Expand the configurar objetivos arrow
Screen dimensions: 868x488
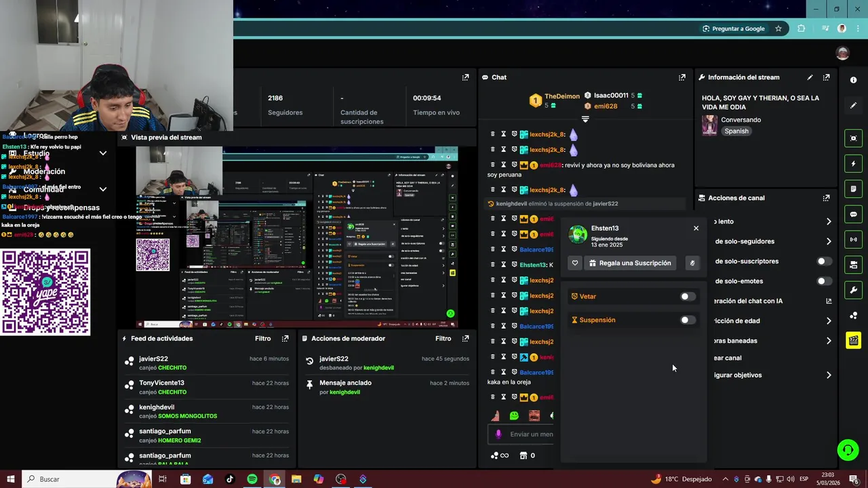(828, 375)
